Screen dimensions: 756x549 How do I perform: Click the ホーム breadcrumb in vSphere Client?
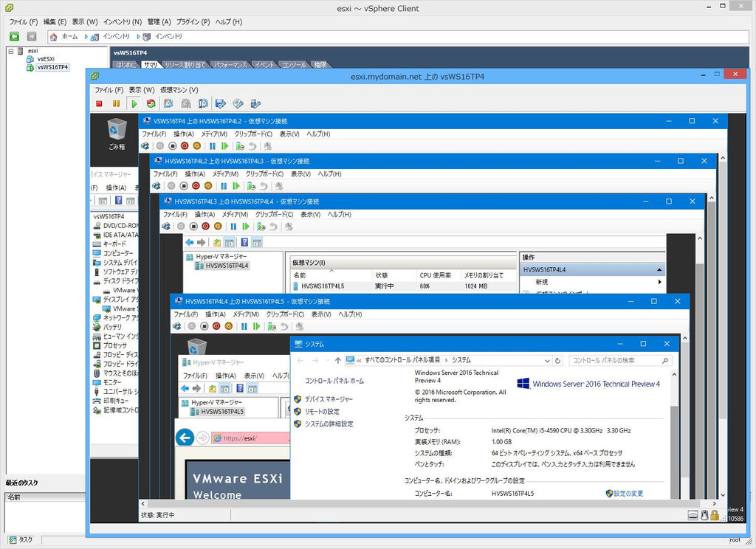pos(70,37)
